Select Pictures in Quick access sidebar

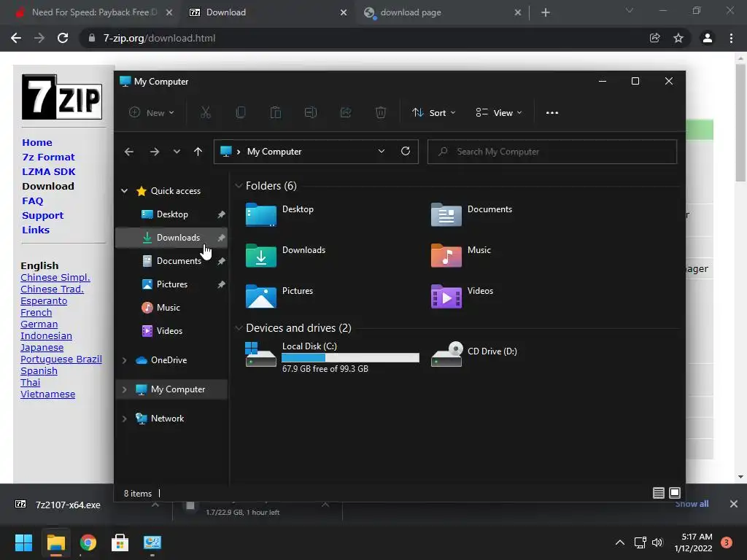pos(171,284)
